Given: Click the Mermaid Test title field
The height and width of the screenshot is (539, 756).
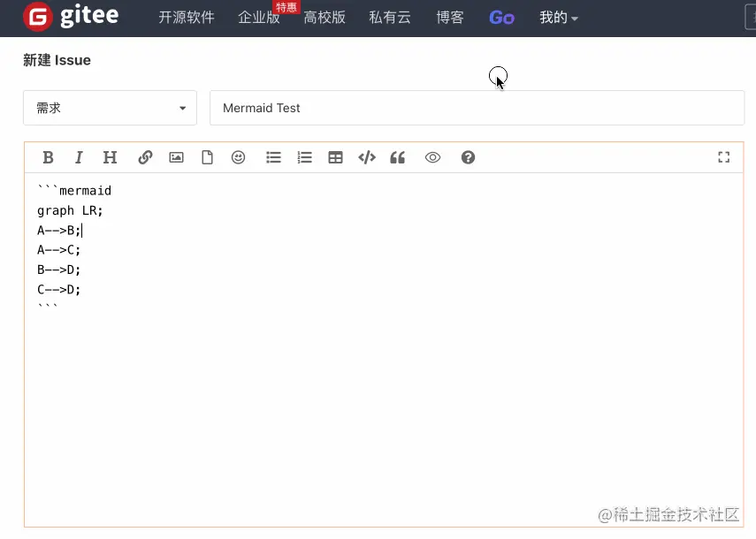Looking at the screenshot, I should tap(477, 108).
